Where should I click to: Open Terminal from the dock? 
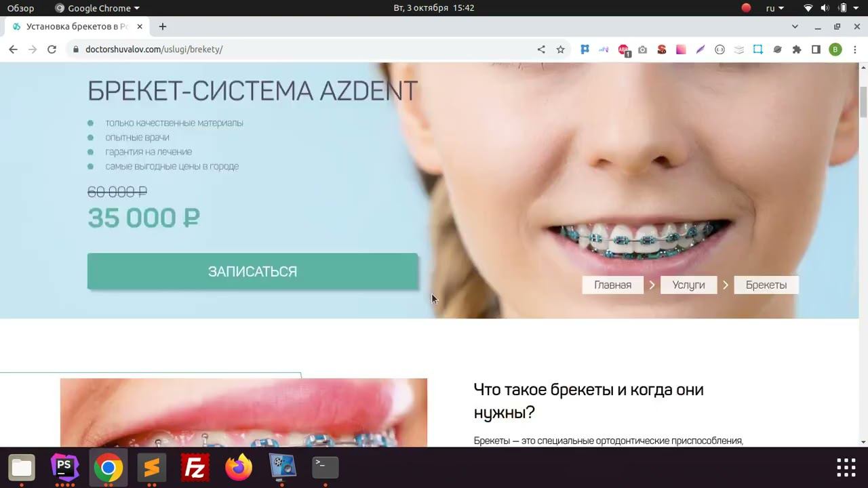(325, 468)
